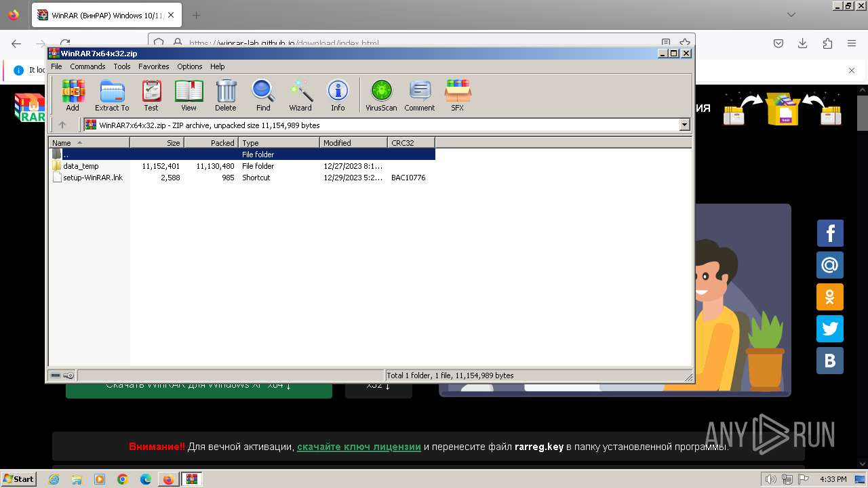Open Internet Explorer from the taskbar
Image resolution: width=868 pixels, height=488 pixels.
(x=54, y=479)
